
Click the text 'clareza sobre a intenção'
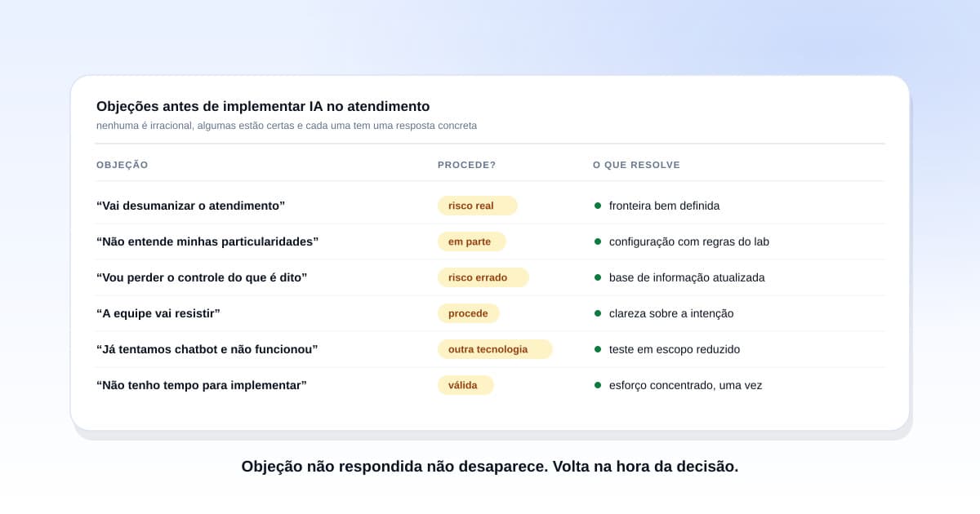[x=671, y=313]
